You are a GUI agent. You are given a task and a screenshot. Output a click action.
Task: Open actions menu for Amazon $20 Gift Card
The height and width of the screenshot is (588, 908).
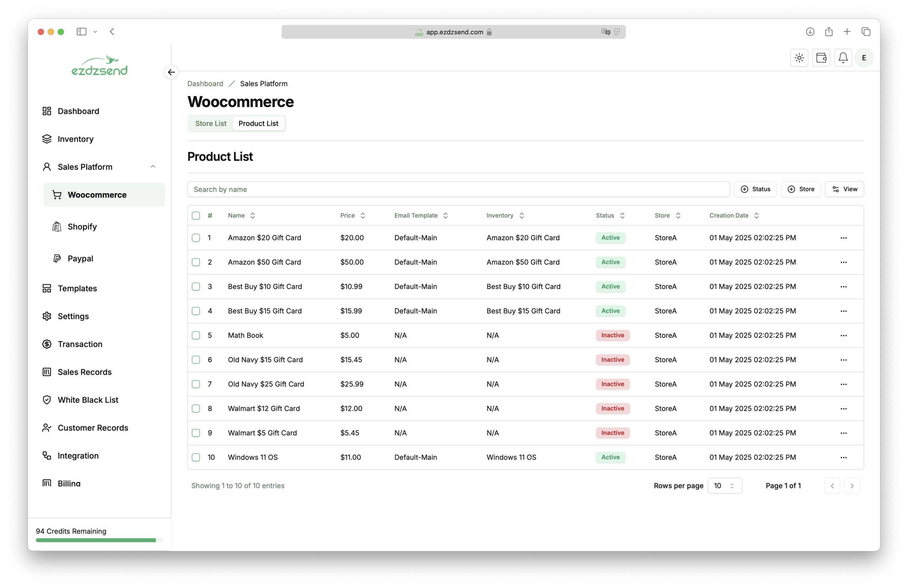(843, 238)
